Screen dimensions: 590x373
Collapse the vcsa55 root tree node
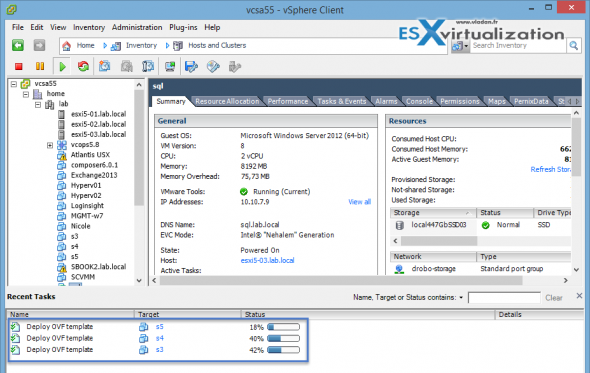[x=14, y=84]
